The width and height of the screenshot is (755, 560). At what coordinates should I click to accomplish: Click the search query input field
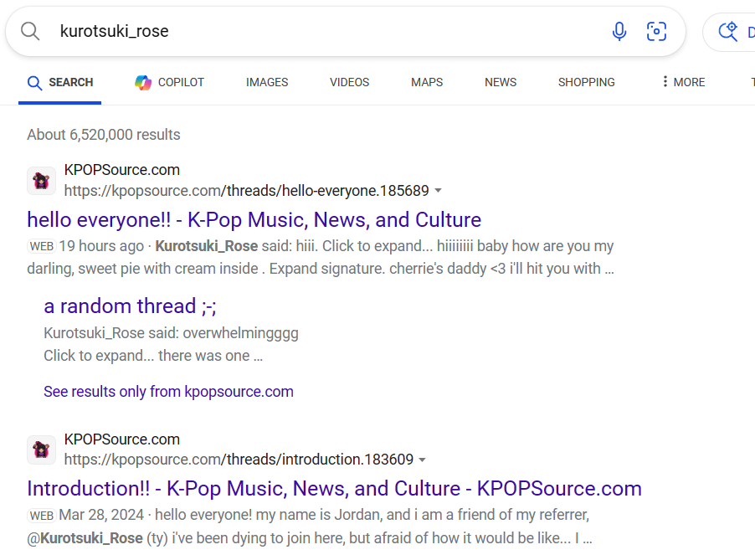tap(327, 31)
